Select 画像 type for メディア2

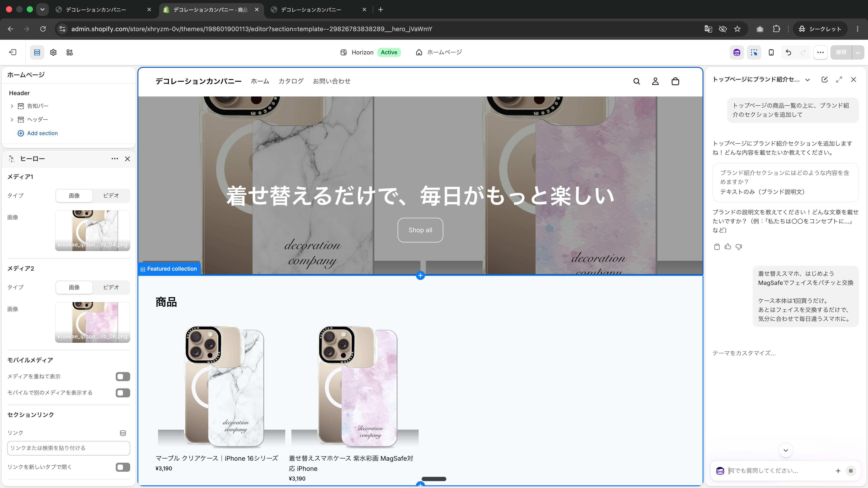[x=74, y=287]
